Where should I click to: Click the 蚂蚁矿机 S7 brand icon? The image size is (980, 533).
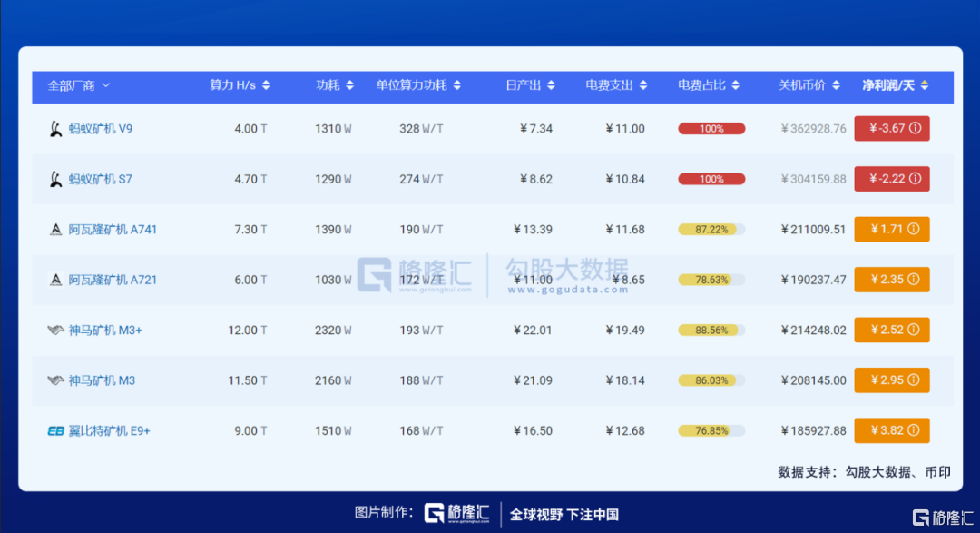pyautogui.click(x=55, y=180)
